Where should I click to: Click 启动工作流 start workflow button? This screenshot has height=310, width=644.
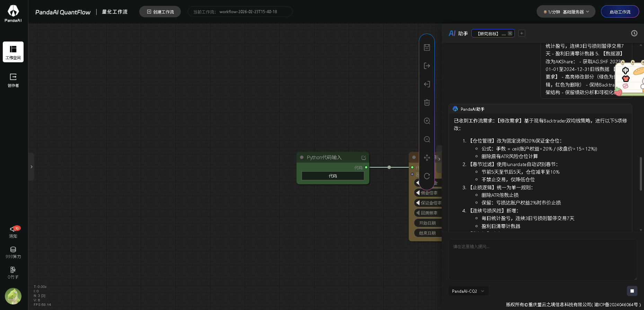[x=620, y=12]
